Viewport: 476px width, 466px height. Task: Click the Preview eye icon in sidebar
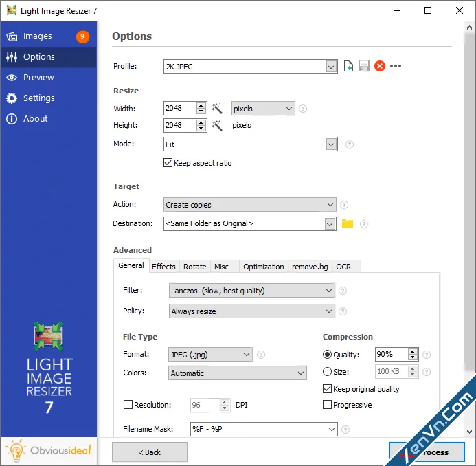point(12,78)
